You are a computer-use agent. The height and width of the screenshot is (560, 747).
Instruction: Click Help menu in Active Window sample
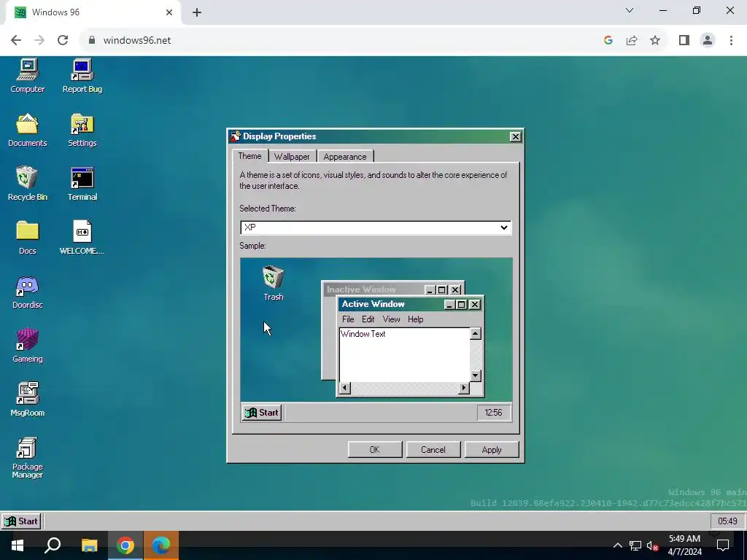point(415,319)
